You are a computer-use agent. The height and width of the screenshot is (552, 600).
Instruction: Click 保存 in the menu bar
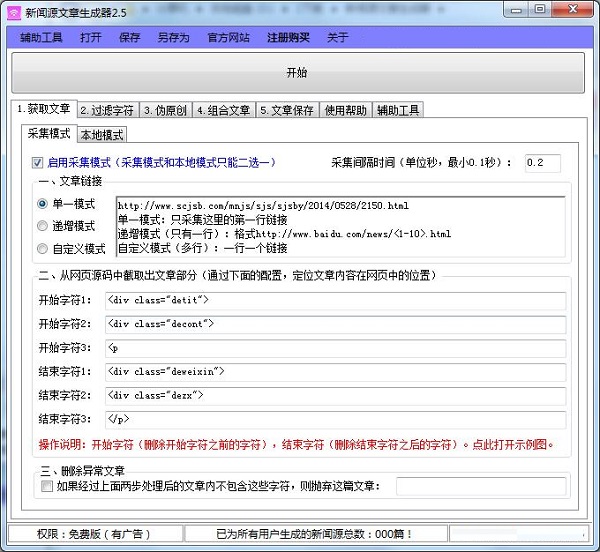(130, 37)
